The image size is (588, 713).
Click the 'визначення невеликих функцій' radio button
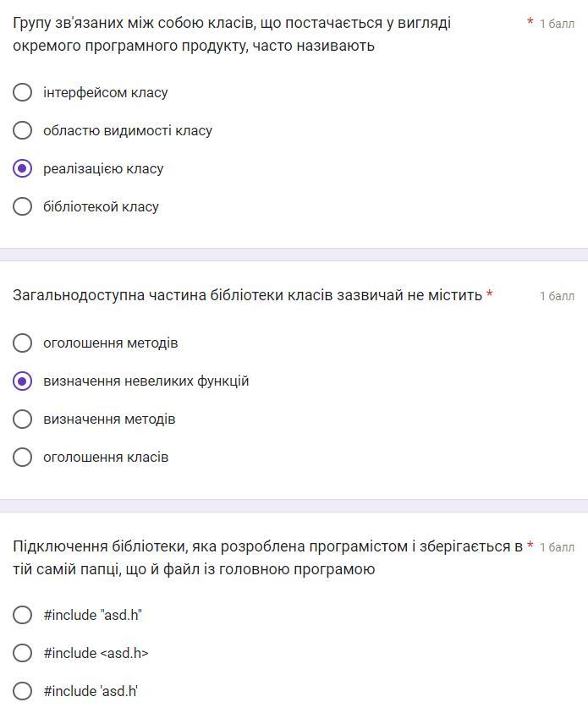point(22,381)
